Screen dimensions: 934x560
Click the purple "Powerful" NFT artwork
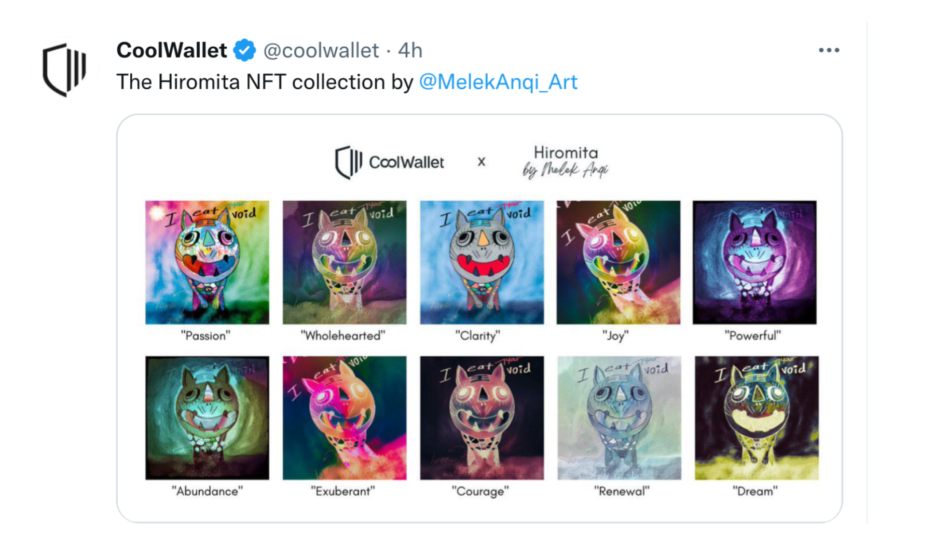click(x=754, y=262)
